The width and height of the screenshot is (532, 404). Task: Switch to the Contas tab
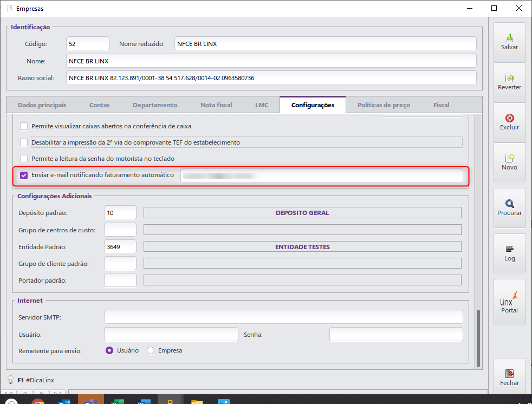point(99,105)
